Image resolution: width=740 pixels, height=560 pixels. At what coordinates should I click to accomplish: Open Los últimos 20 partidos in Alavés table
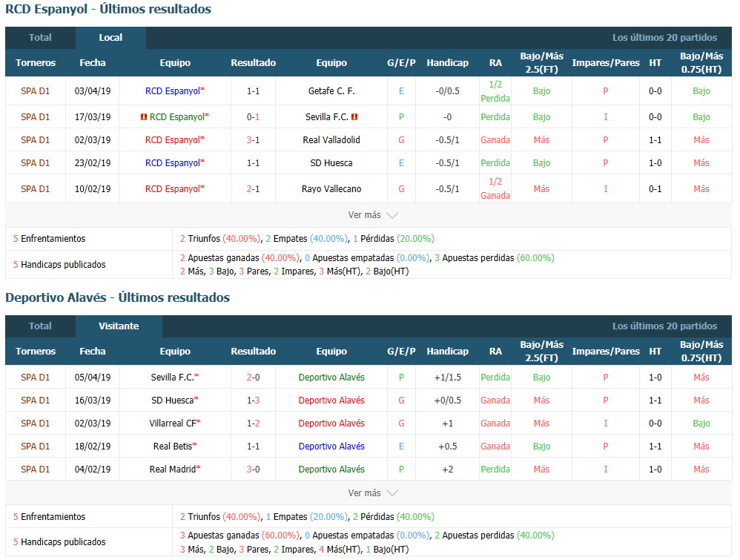[x=664, y=326]
